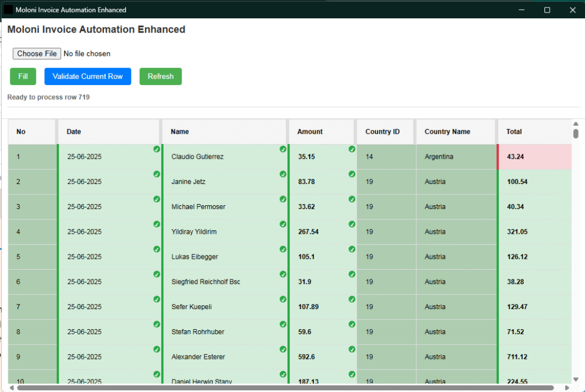Select the red-highlighted total 43.24 cell

coord(534,157)
